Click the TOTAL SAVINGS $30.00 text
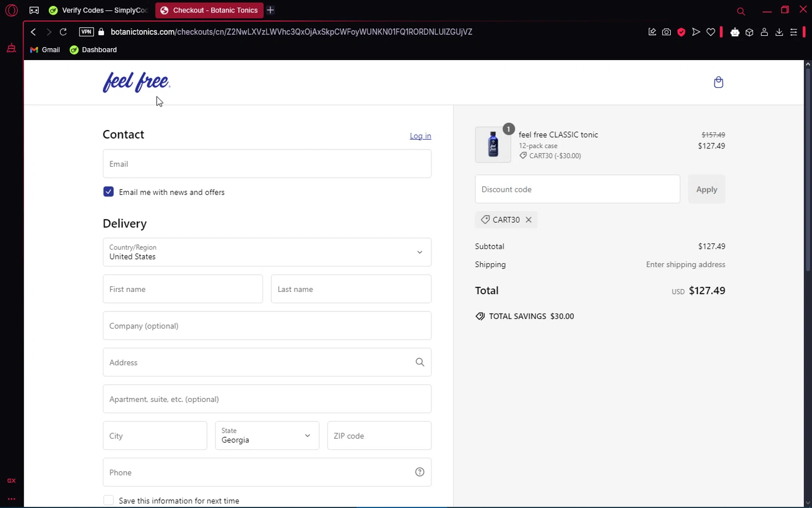812x508 pixels. pyautogui.click(x=531, y=316)
